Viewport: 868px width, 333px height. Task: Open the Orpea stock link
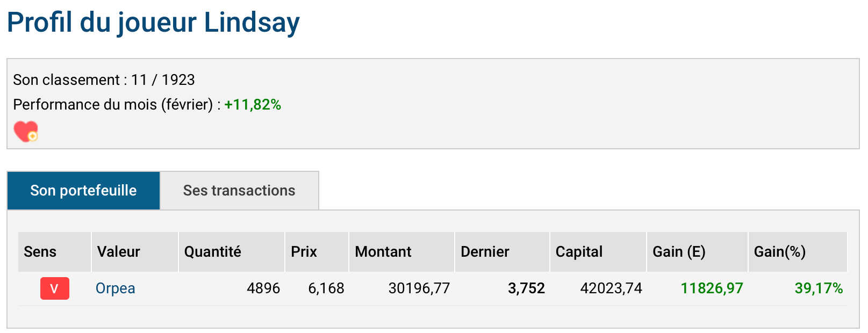(115, 288)
